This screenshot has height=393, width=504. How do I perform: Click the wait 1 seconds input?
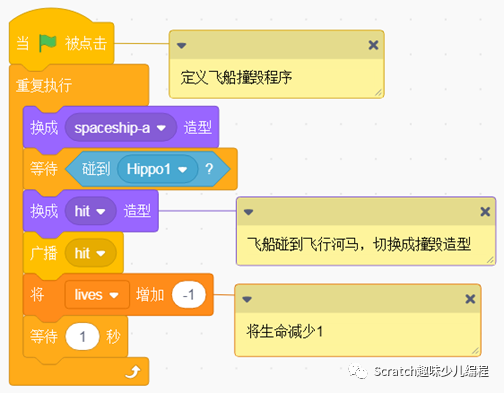[82, 336]
